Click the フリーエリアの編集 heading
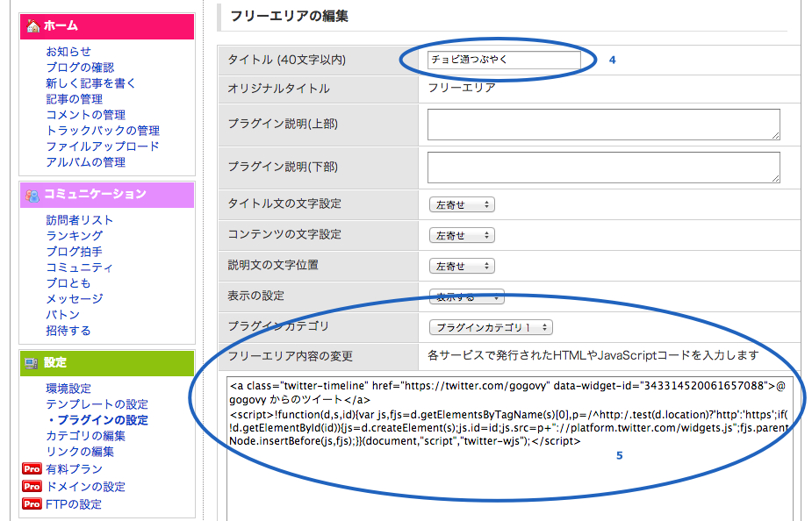The width and height of the screenshot is (812, 521). [x=289, y=17]
